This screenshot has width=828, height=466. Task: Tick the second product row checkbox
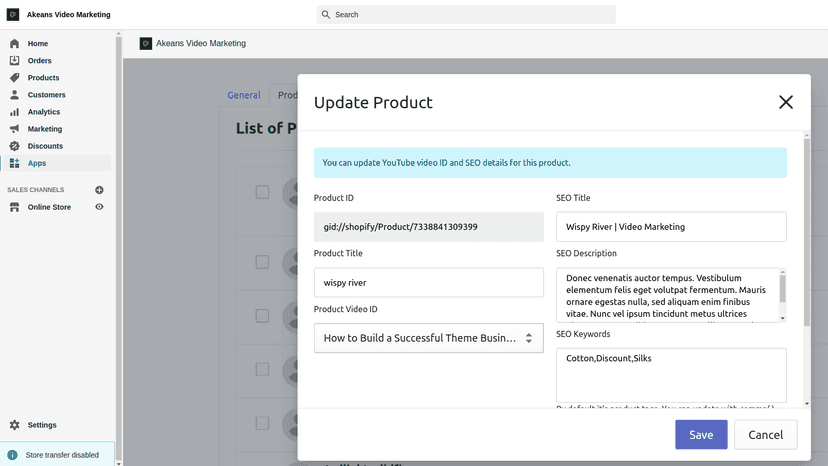tap(262, 262)
